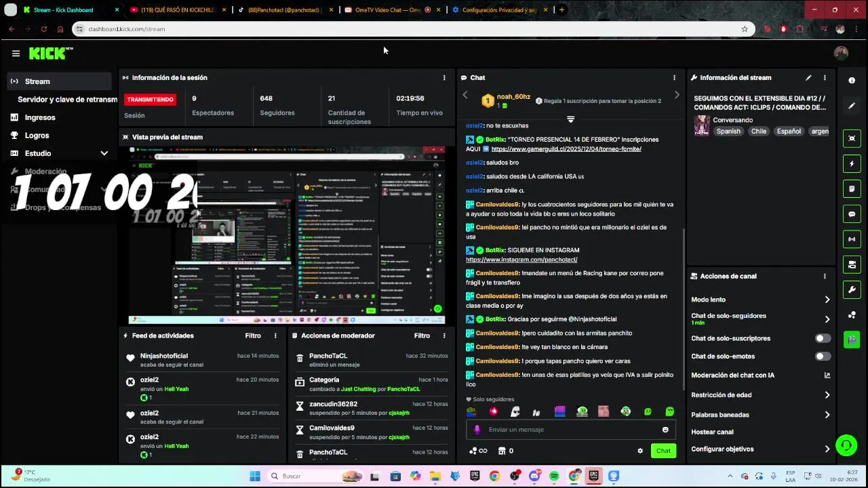Click the Spanish stream tag

coord(728,131)
